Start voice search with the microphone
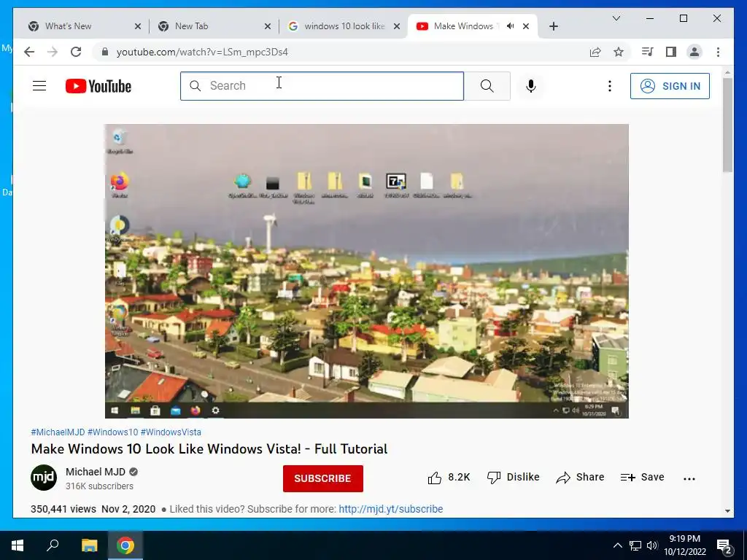 531,86
